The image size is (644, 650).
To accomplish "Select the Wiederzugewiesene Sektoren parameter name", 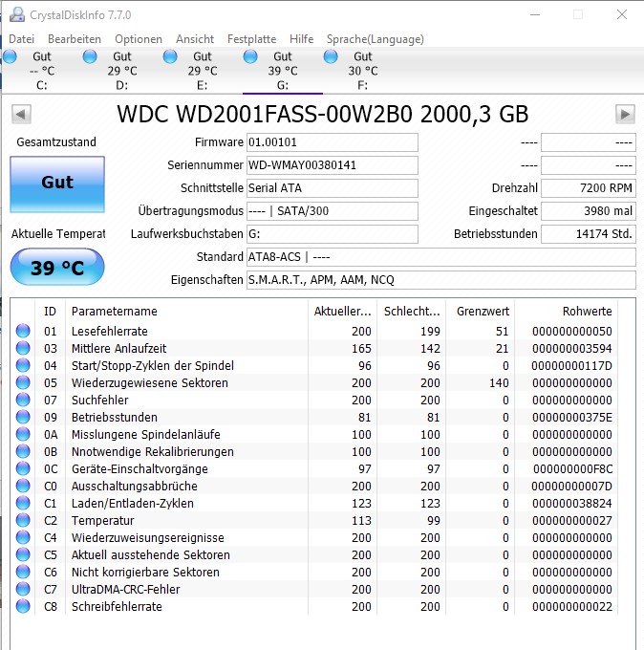I will click(x=150, y=382).
